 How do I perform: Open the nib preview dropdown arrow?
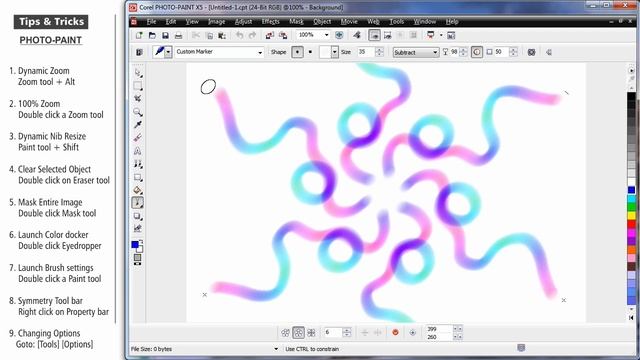pyautogui.click(x=335, y=52)
